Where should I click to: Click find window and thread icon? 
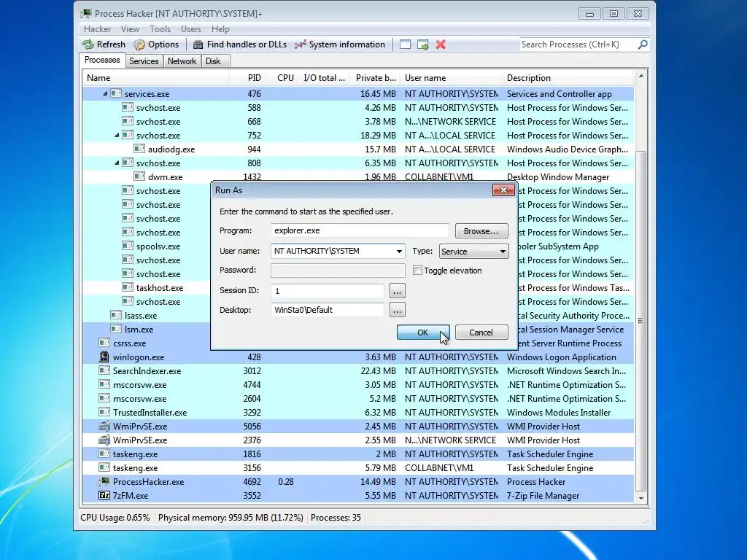(423, 44)
